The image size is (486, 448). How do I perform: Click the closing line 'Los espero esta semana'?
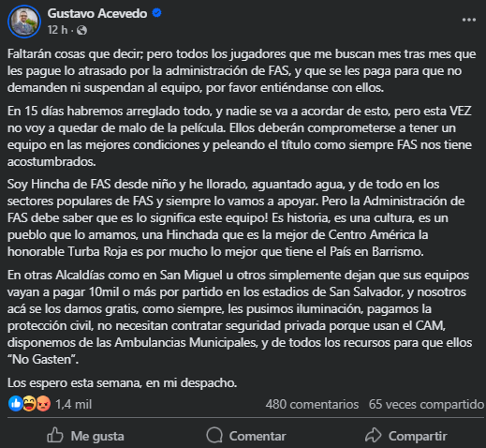click(x=122, y=382)
